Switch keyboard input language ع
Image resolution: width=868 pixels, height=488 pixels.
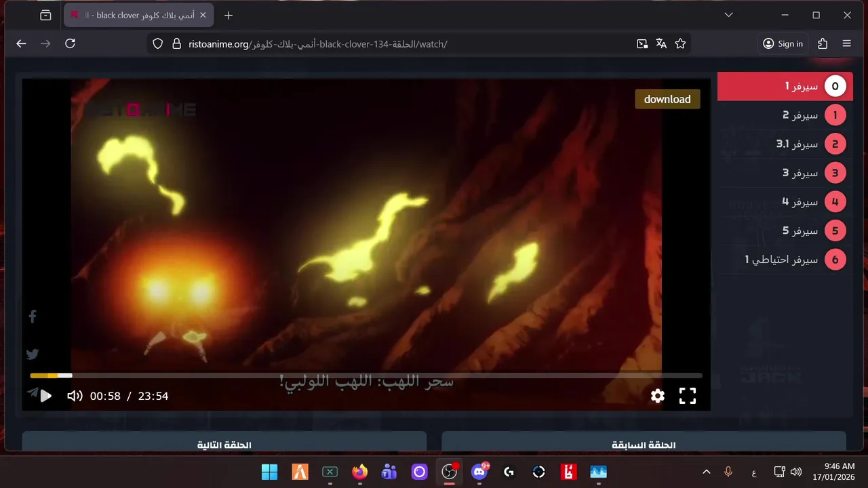tap(754, 472)
